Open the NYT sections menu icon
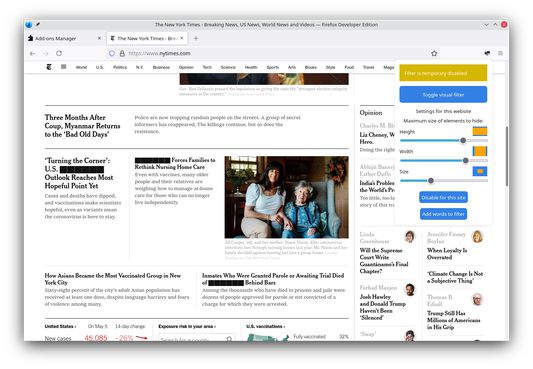This screenshot has width=533, height=369. click(64, 67)
